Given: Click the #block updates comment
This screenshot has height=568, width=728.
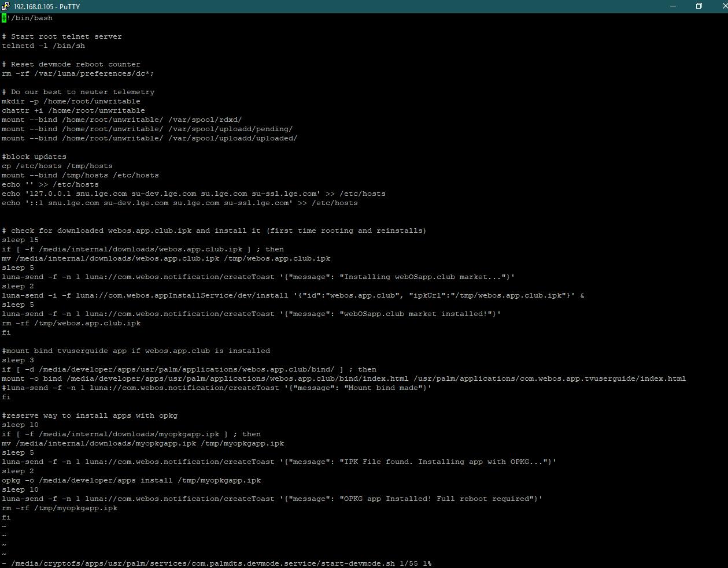Looking at the screenshot, I should (x=34, y=157).
